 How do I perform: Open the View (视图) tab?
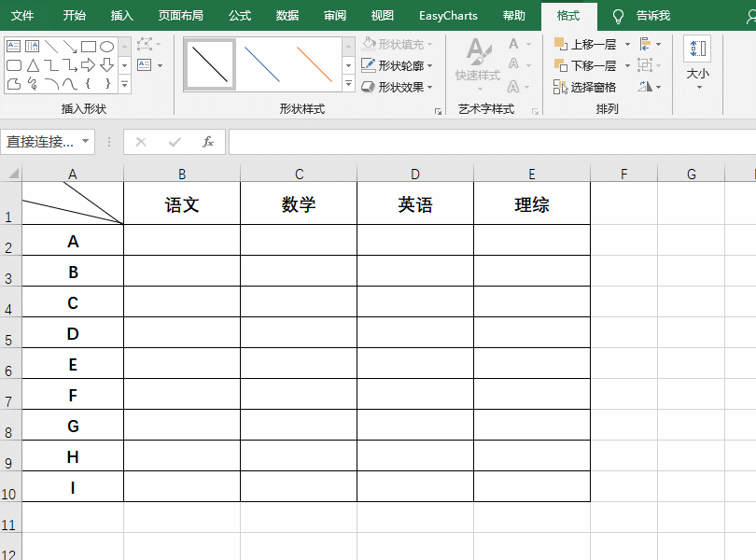tap(383, 16)
